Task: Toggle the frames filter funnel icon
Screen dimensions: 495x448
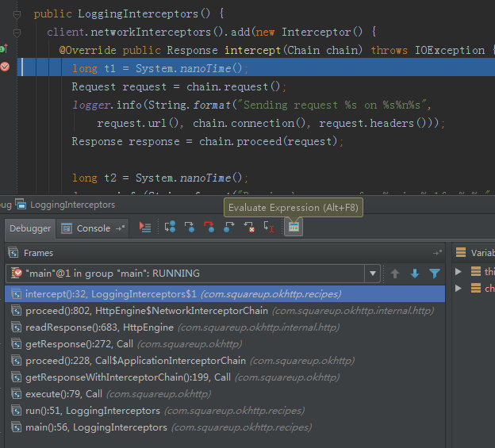Action: (435, 274)
